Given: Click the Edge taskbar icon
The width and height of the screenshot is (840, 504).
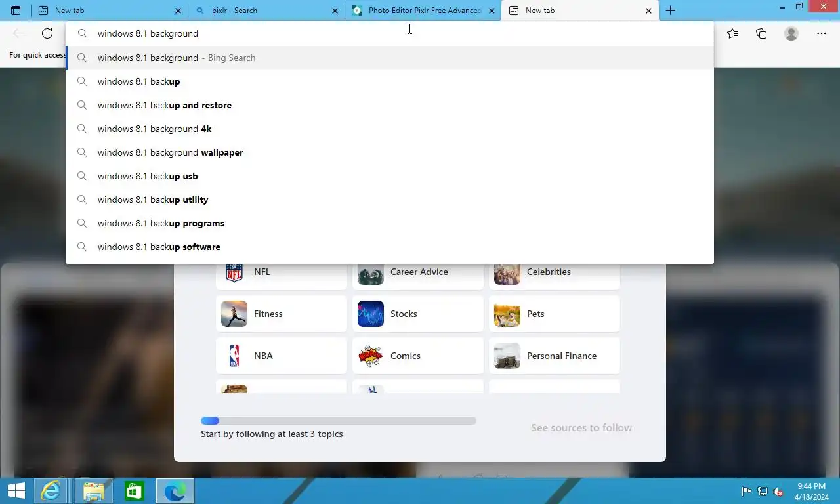Looking at the screenshot, I should (x=175, y=491).
